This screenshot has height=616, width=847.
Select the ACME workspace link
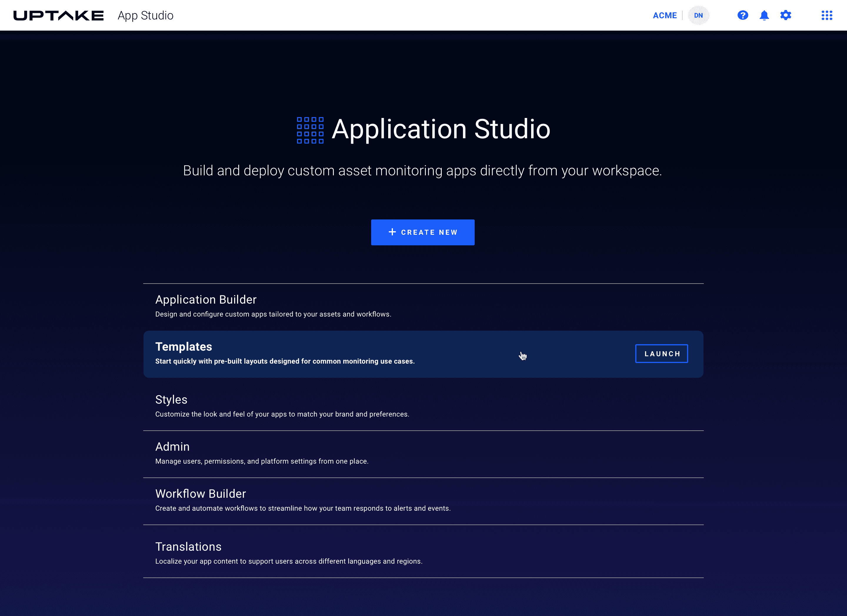(664, 15)
